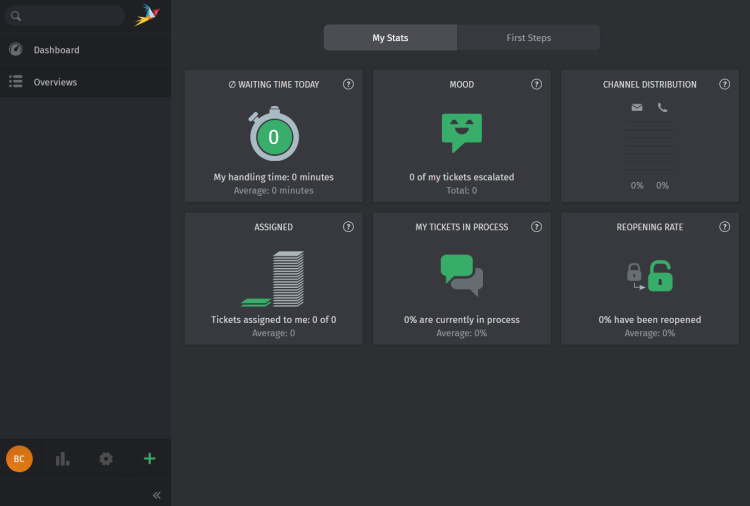Click the search input field
The height and width of the screenshot is (506, 750).
(x=70, y=16)
